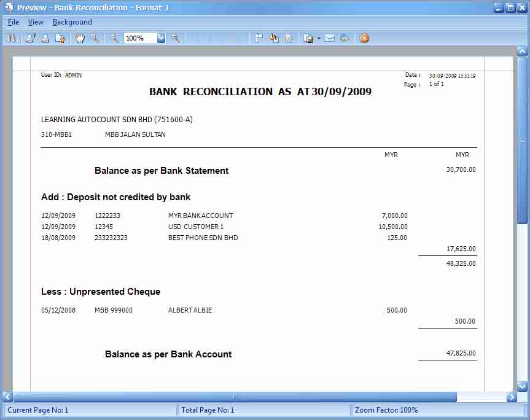Click the Less : Unpresented Cheque heading
The height and width of the screenshot is (420, 530).
coord(101,292)
